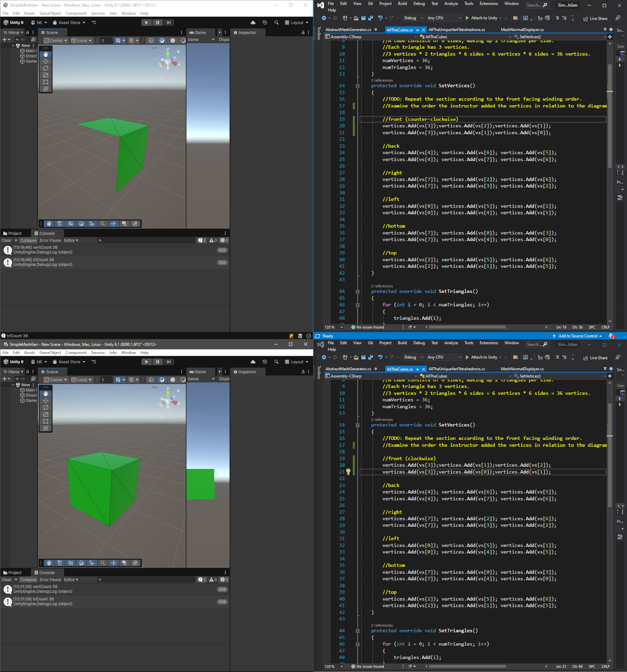Toggle Error Pause in top Unity Console
The image size is (627, 672).
coord(50,241)
